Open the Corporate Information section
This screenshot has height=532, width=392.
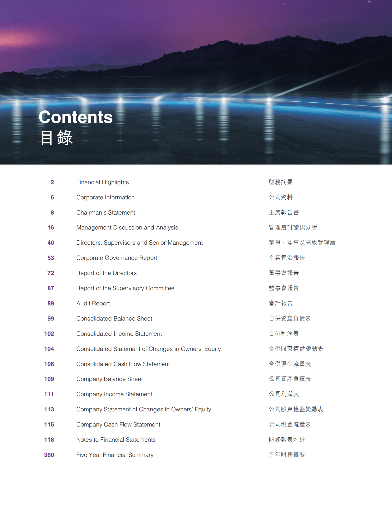tap(105, 197)
